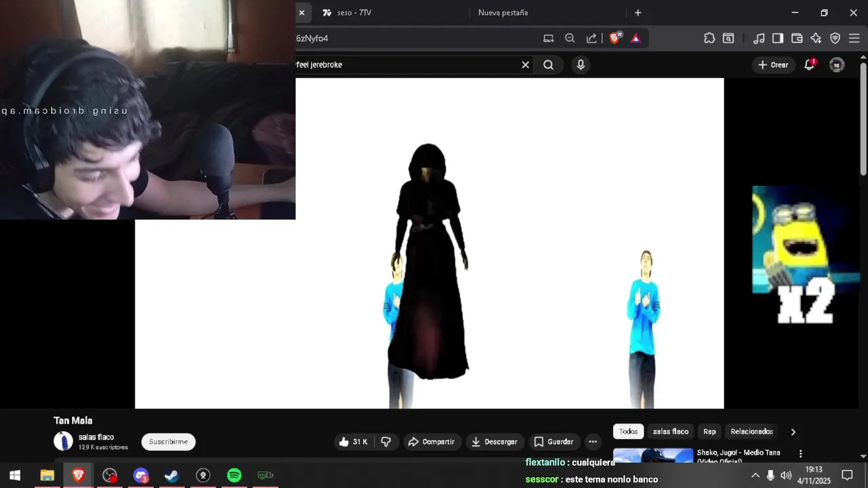Open the Discord taskbar icon
This screenshot has width=868, height=488.
[140, 475]
